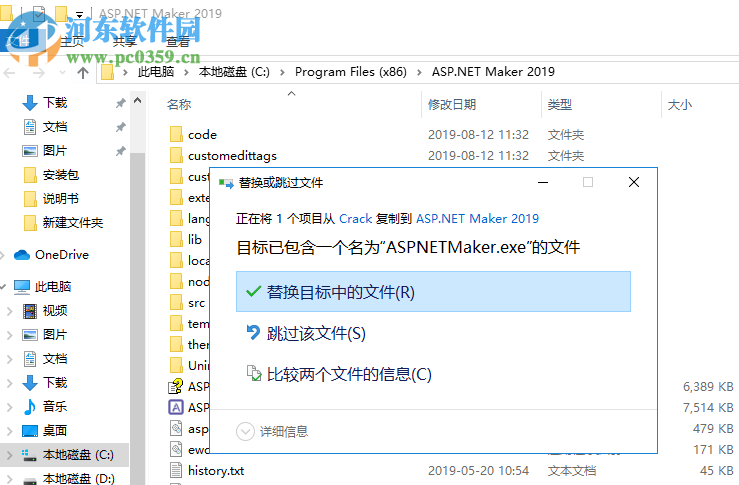The image size is (739, 485).
Task: Unpin 文档 from quick access
Action: (x=121, y=127)
